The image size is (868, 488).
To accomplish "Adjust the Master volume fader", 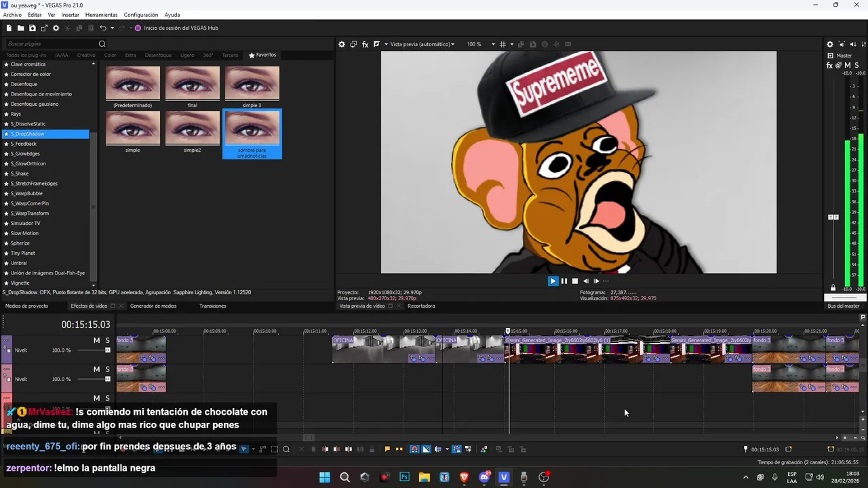I will point(833,217).
